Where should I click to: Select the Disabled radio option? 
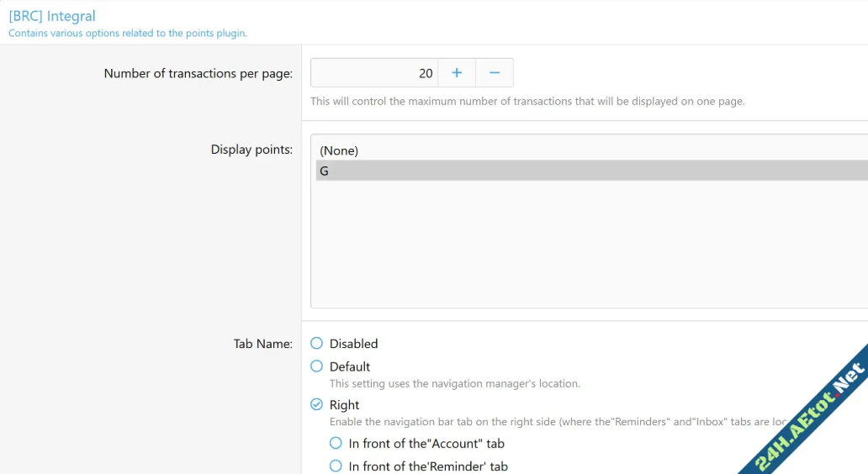pyautogui.click(x=317, y=343)
